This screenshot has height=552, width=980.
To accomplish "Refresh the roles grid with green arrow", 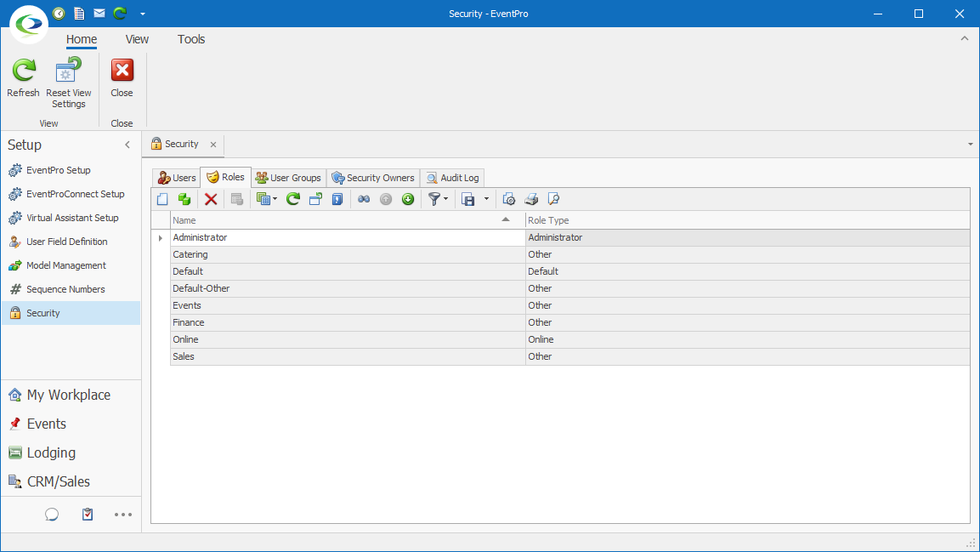I will click(293, 199).
